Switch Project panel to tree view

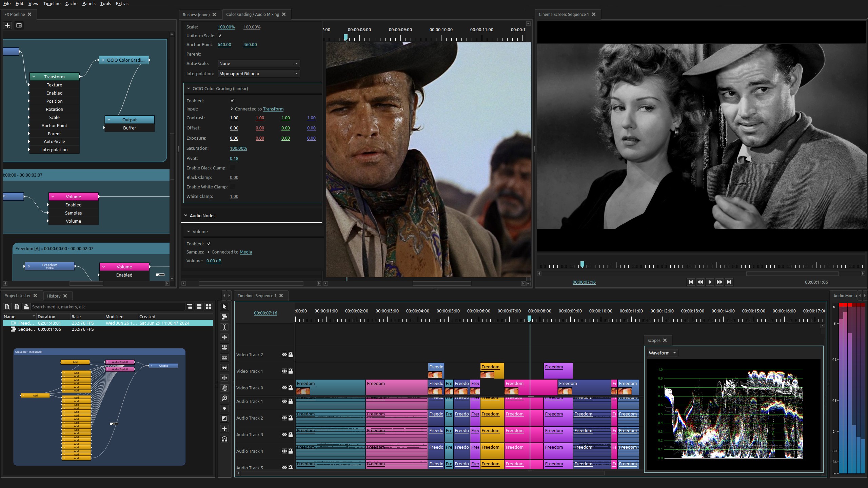coord(190,307)
